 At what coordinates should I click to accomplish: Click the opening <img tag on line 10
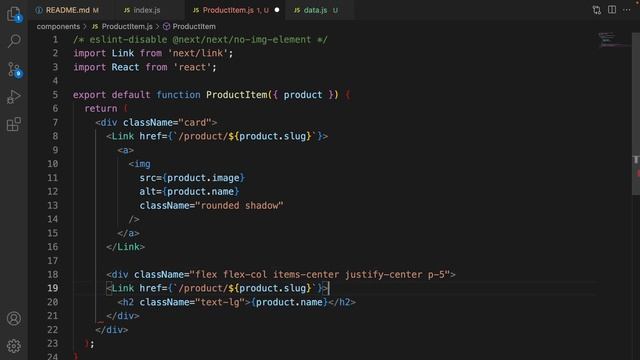click(x=140, y=164)
